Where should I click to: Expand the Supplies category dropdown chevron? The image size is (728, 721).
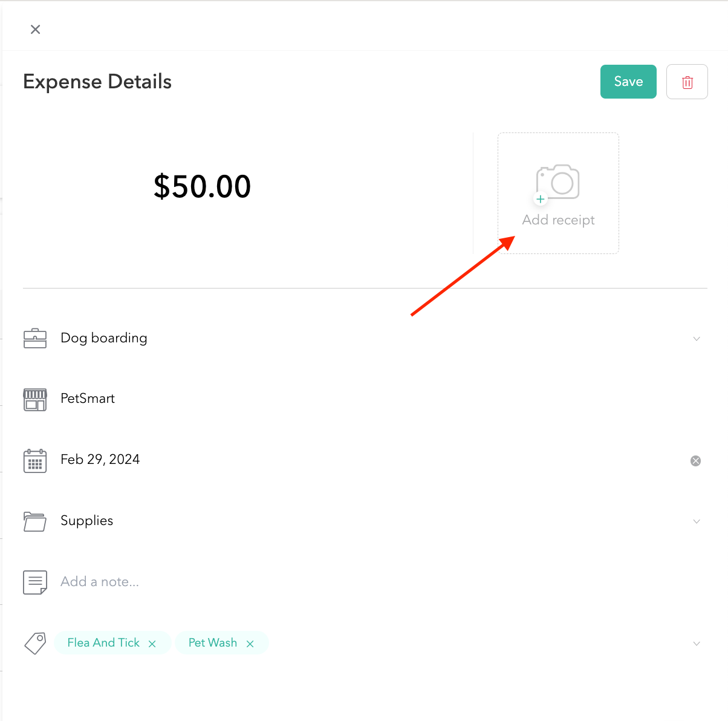tap(697, 521)
